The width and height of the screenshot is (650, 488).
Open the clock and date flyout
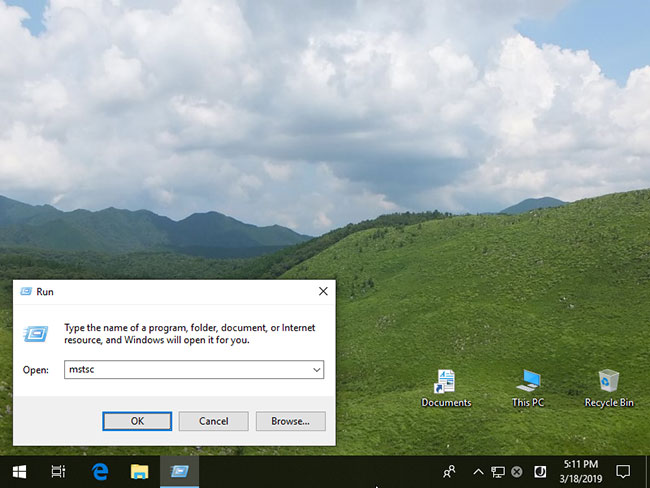coord(580,471)
